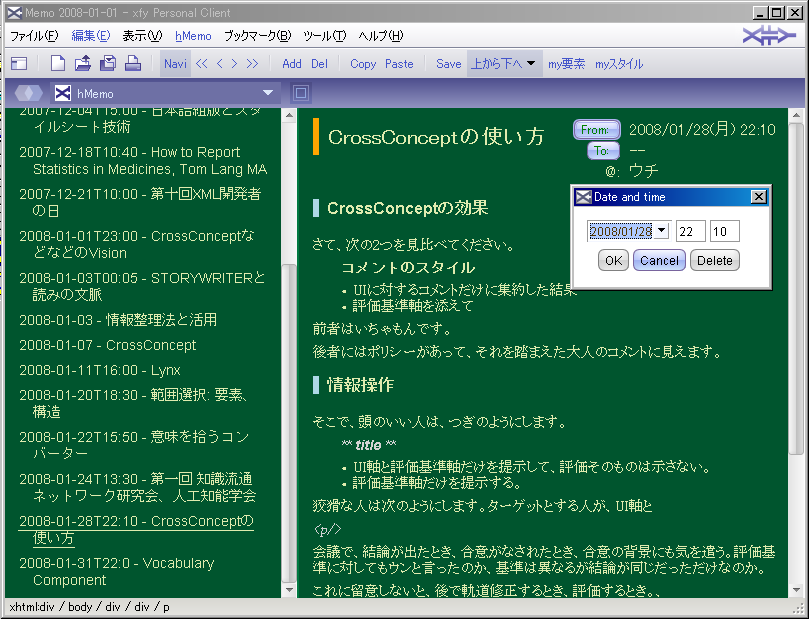This screenshot has width=809, height=619.
Task: Open entry 2008-01-07 CrossConcept
Action: pos(107,345)
